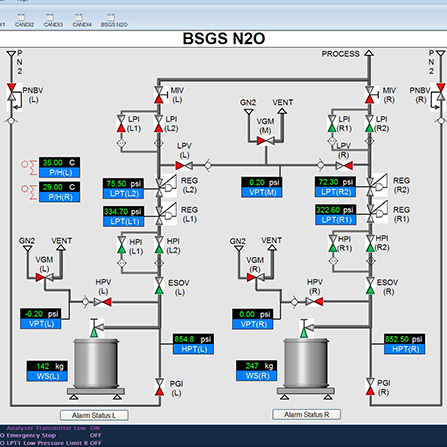Click the LPI (R1) valve
447x447 pixels.
click(332, 124)
